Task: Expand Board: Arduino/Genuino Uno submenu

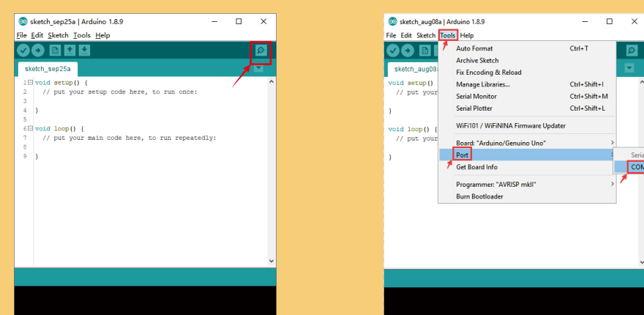Action: pyautogui.click(x=528, y=143)
